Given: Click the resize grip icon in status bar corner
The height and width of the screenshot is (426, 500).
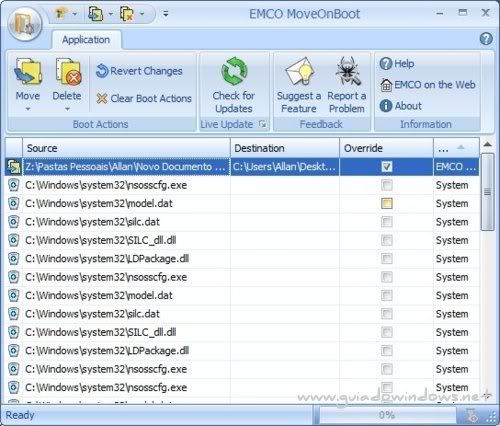Looking at the screenshot, I should pyautogui.click(x=491, y=417).
